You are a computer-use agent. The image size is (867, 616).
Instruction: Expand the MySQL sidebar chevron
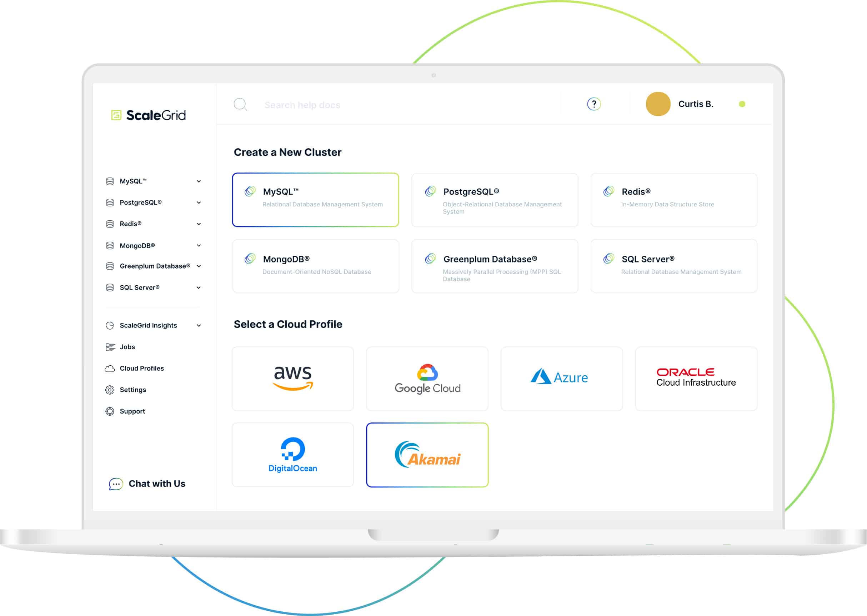point(199,181)
